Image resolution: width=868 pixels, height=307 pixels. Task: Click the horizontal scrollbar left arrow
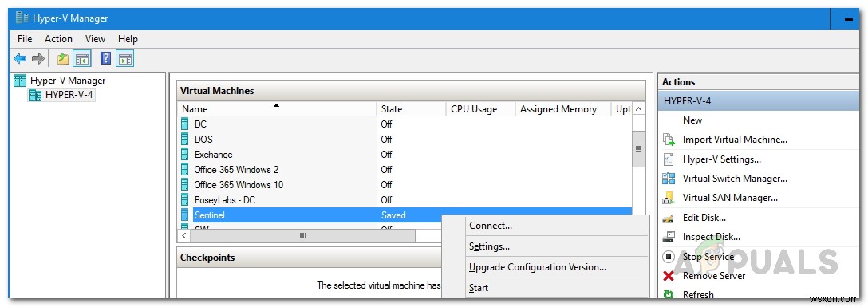click(183, 236)
